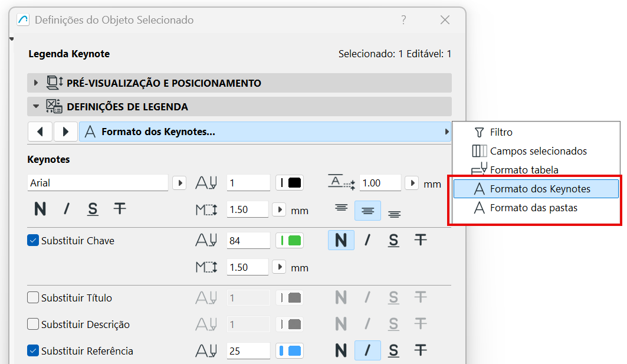The height and width of the screenshot is (364, 627).
Task: Toggle italic for Keynotes font style
Action: (x=67, y=209)
